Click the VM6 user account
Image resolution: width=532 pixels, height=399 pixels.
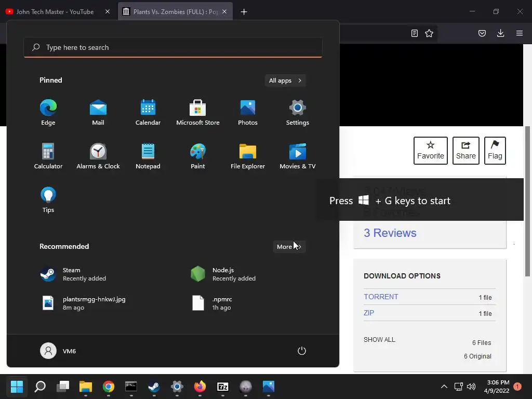58,351
